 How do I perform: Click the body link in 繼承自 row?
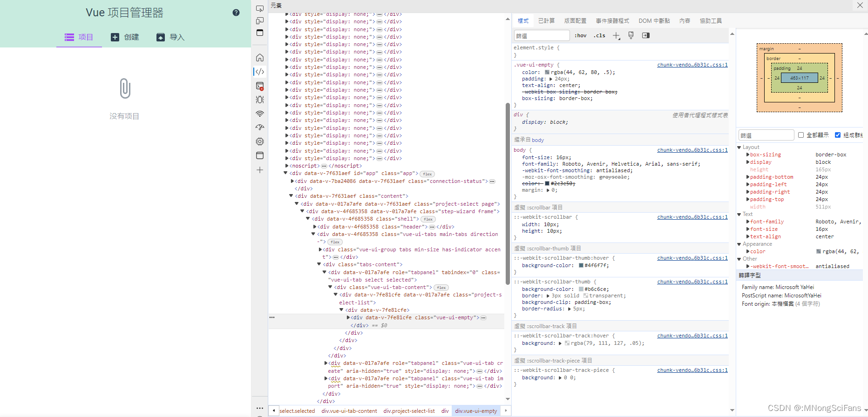538,140
